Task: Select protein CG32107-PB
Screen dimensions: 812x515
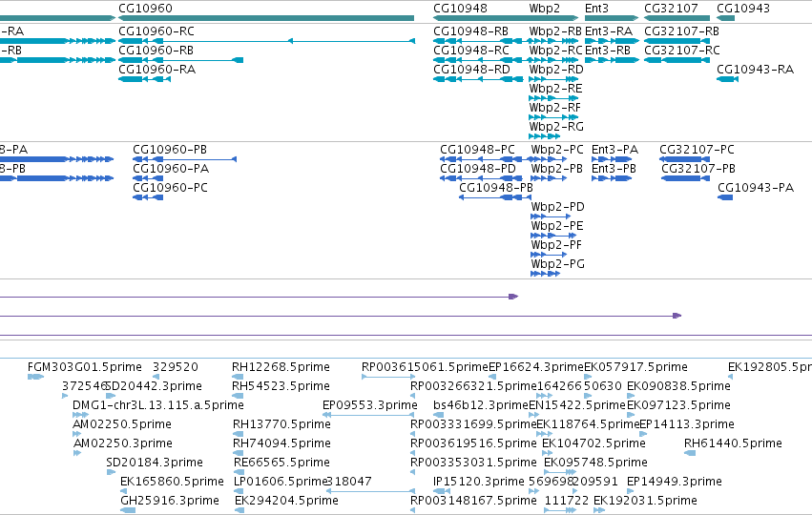Action: pyautogui.click(x=698, y=169)
